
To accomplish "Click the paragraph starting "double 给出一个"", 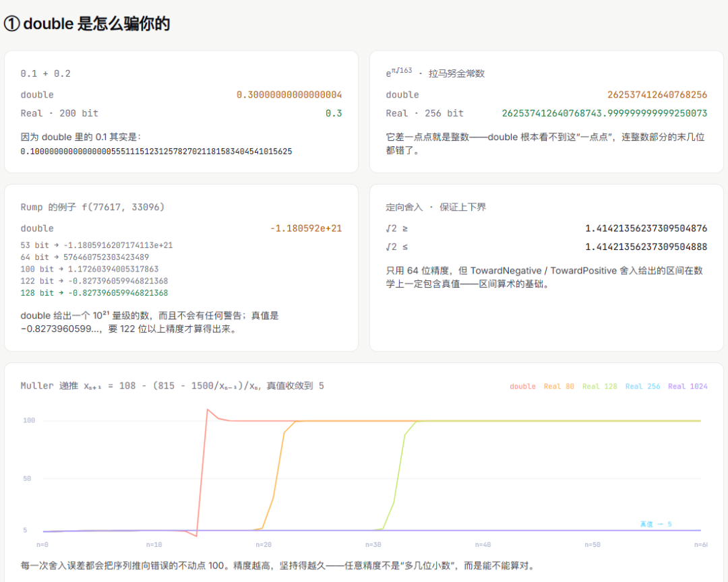I will (150, 322).
